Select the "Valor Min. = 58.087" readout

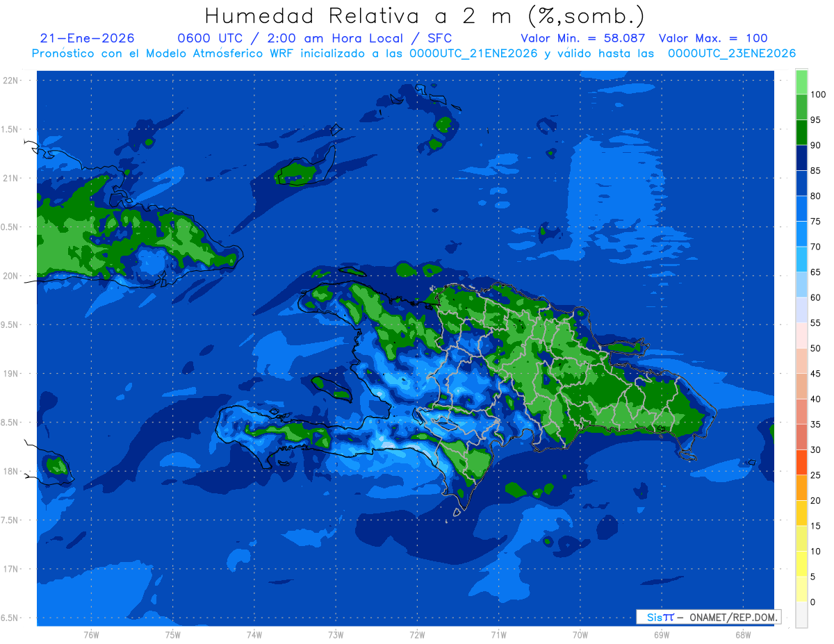click(582, 38)
